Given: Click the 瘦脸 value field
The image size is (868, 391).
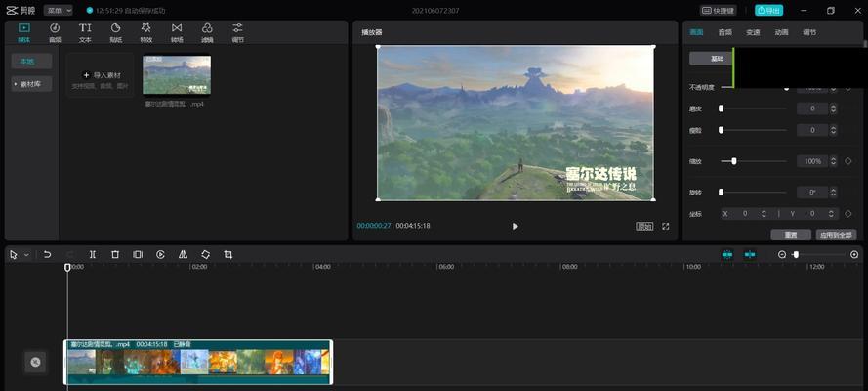Looking at the screenshot, I should pyautogui.click(x=812, y=130).
